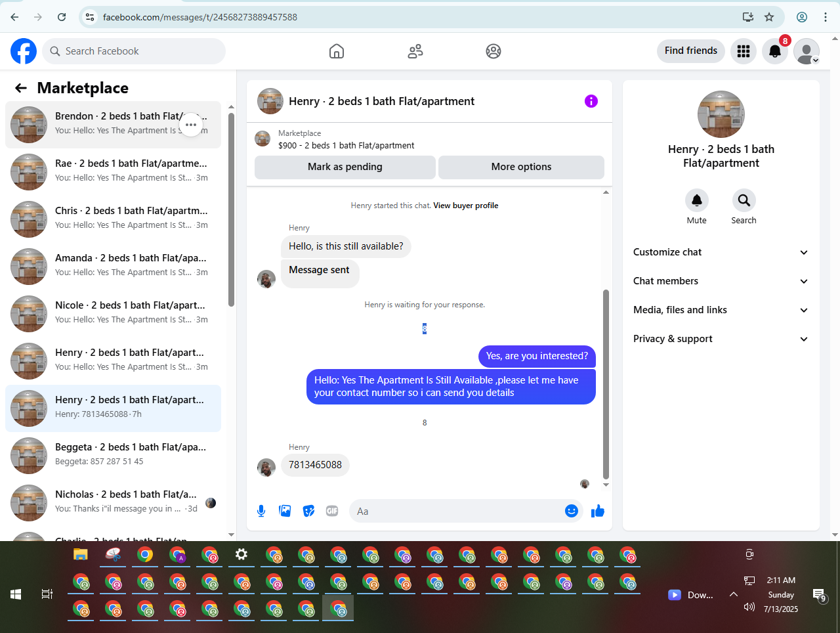Image resolution: width=840 pixels, height=633 pixels.
Task: Open Settings gear on the taskbar
Action: coord(241,555)
